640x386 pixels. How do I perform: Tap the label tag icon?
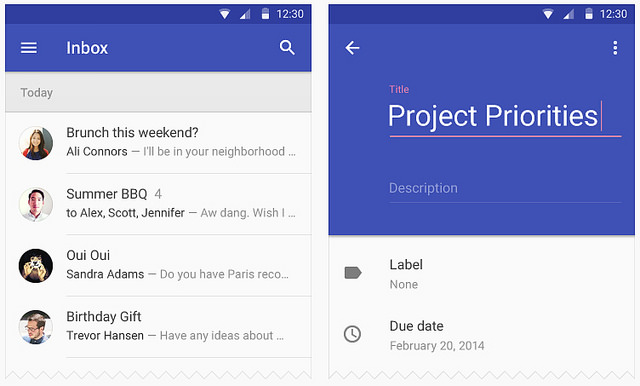353,273
